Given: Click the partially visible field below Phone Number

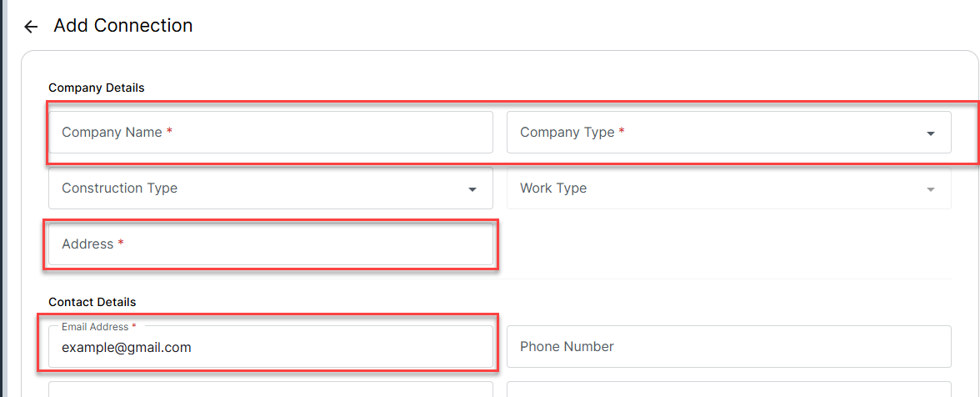Looking at the screenshot, I should [729, 389].
